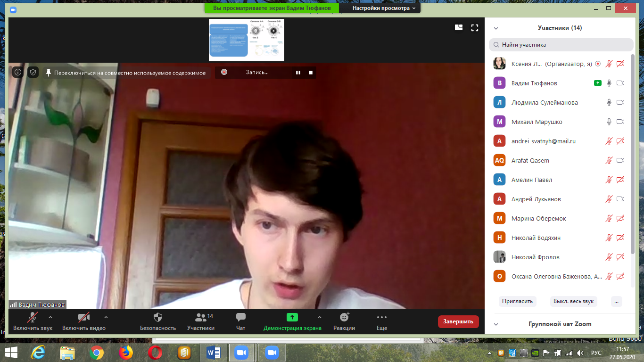Toggle muted mic for andrei_svatnyh@mail.ru
The height and width of the screenshot is (362, 644).
[x=609, y=141]
